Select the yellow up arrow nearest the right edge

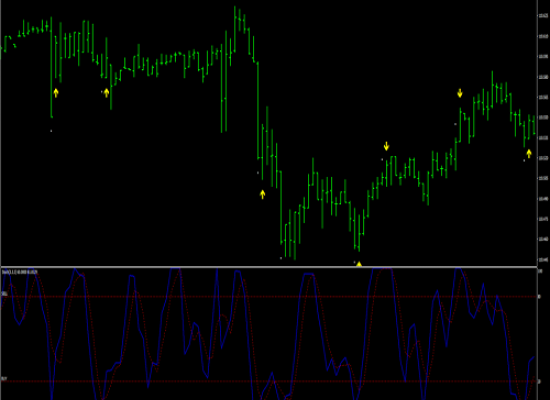pyautogui.click(x=529, y=154)
